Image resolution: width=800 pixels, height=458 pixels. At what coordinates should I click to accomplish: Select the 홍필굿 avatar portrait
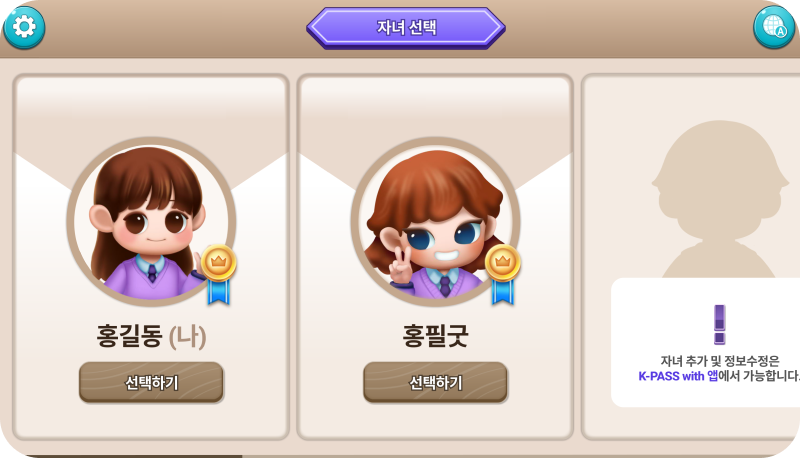point(435,222)
